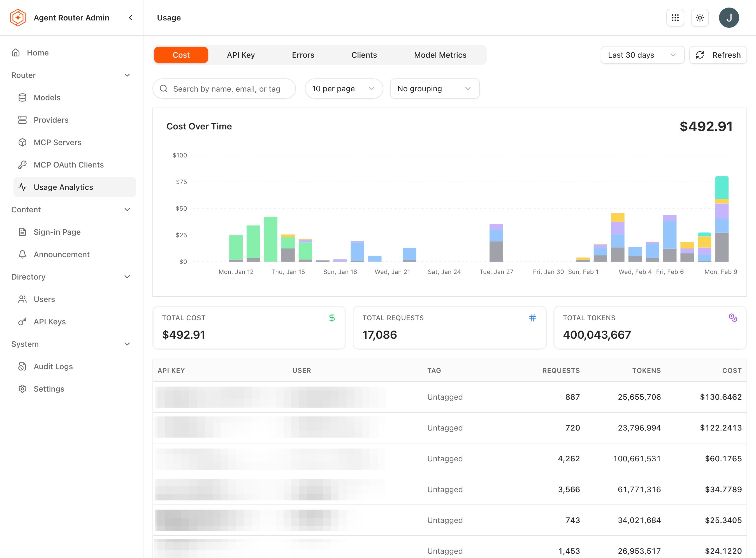Click the Settings gear icon
Viewport: 756px width, 558px height.
22,389
